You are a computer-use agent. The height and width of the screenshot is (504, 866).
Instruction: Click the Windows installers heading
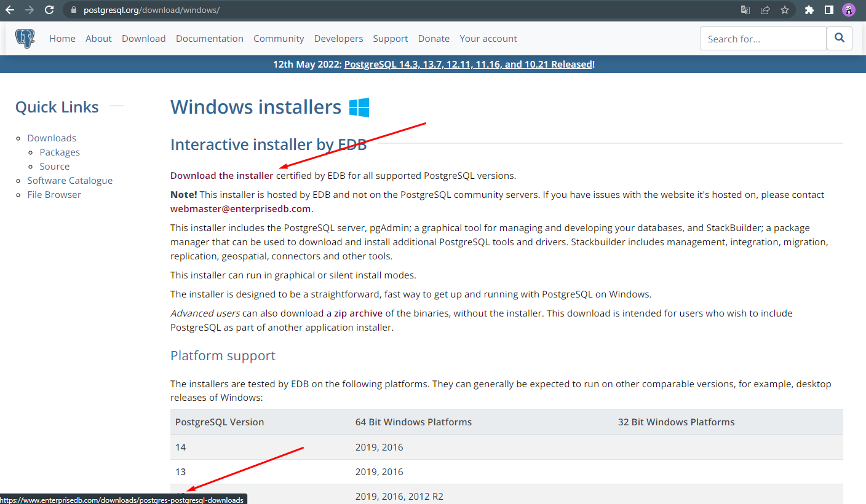(x=256, y=107)
